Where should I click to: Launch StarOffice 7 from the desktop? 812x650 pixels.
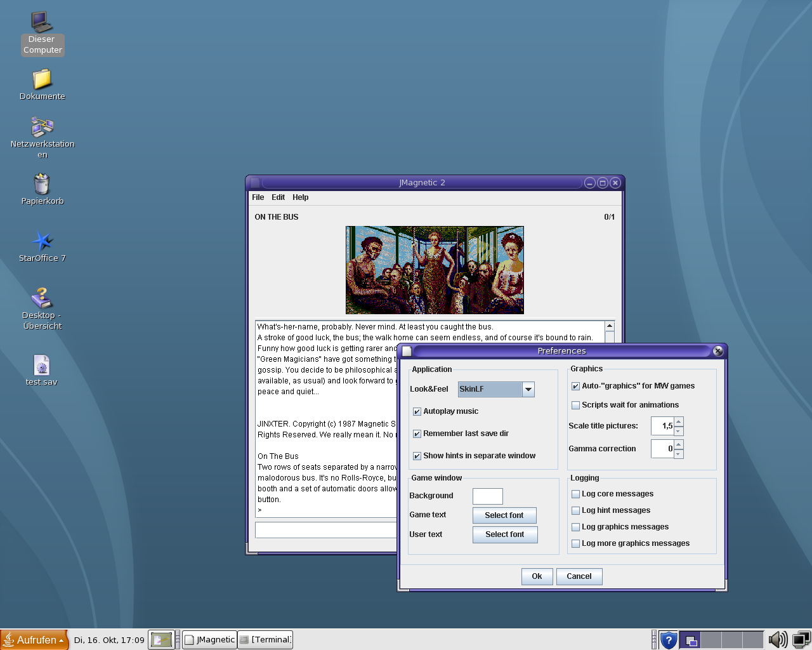tap(42, 242)
